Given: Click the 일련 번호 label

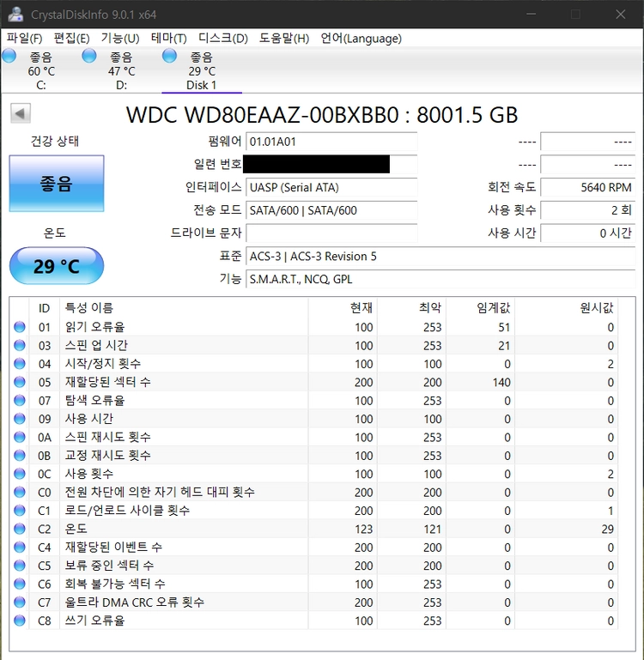Looking at the screenshot, I should [218, 164].
